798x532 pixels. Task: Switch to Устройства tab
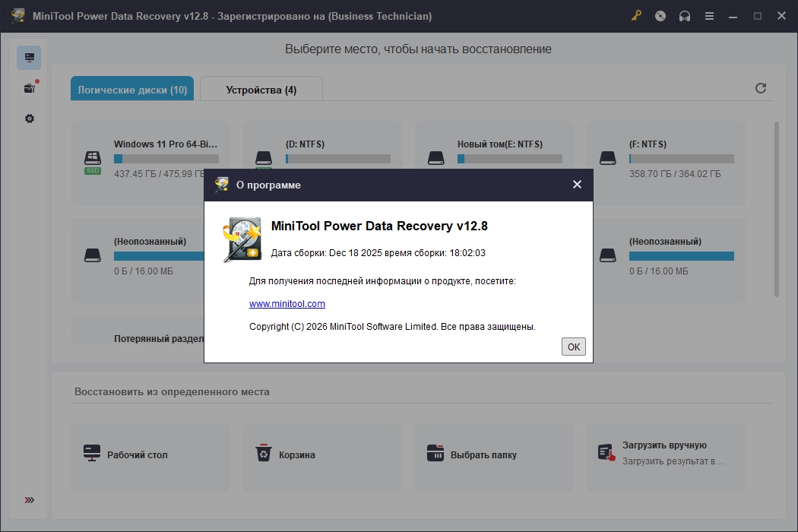coord(261,89)
